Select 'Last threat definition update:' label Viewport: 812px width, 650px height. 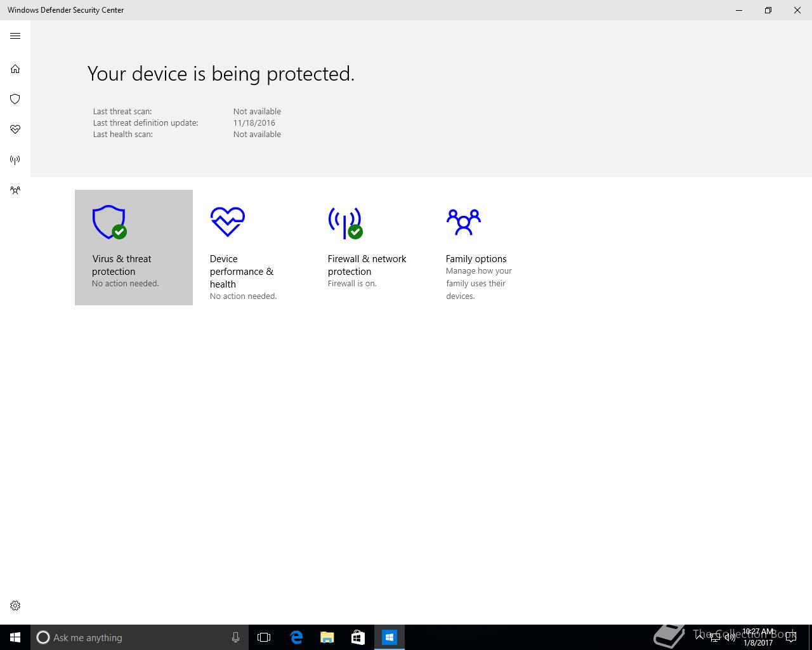point(146,123)
